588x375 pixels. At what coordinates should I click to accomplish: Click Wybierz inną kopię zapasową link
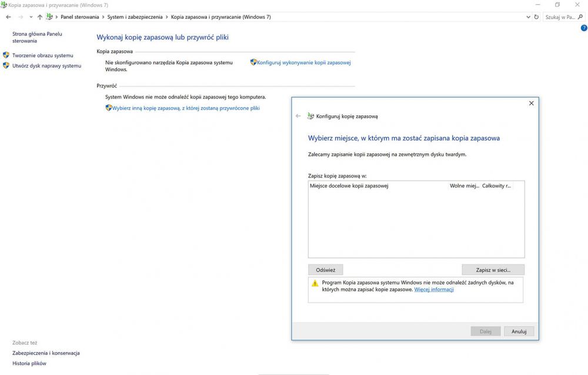tap(186, 108)
